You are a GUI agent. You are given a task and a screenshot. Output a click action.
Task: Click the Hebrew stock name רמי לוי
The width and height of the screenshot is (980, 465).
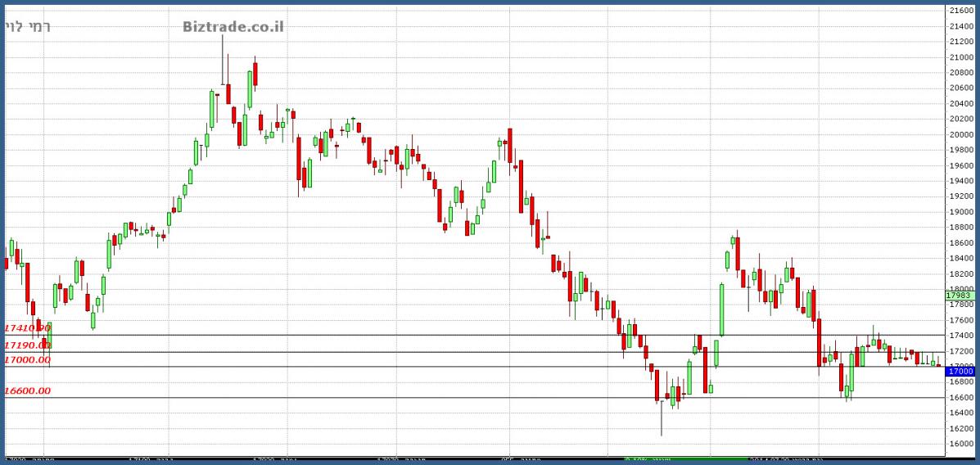tap(28, 27)
